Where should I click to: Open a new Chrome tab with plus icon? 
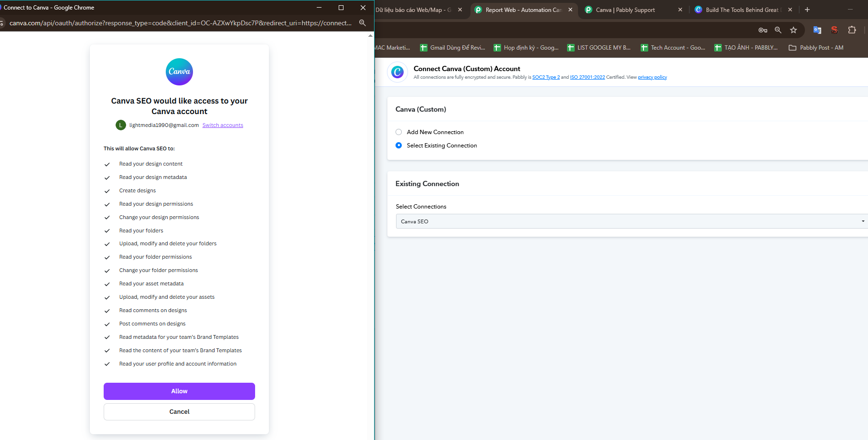click(x=807, y=10)
